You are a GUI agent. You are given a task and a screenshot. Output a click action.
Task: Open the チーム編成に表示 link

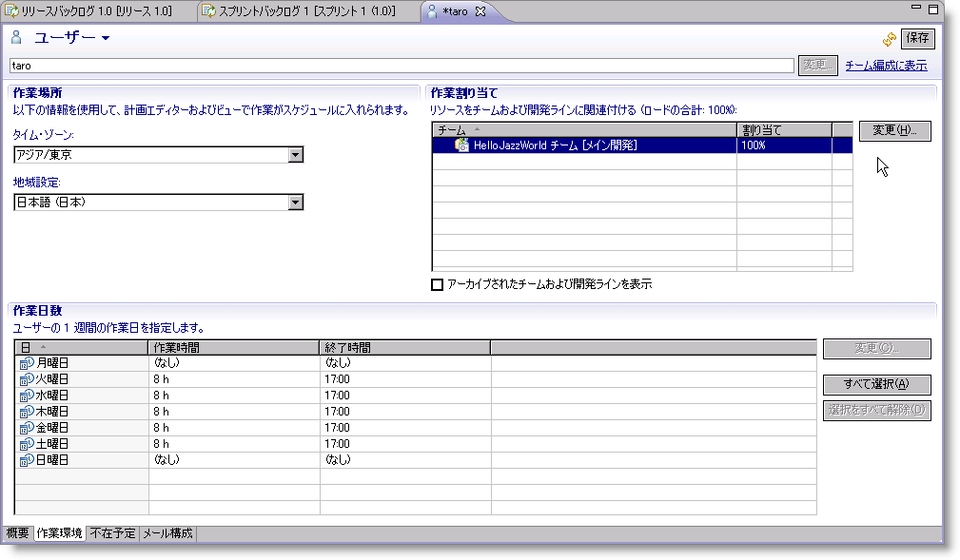click(886, 66)
